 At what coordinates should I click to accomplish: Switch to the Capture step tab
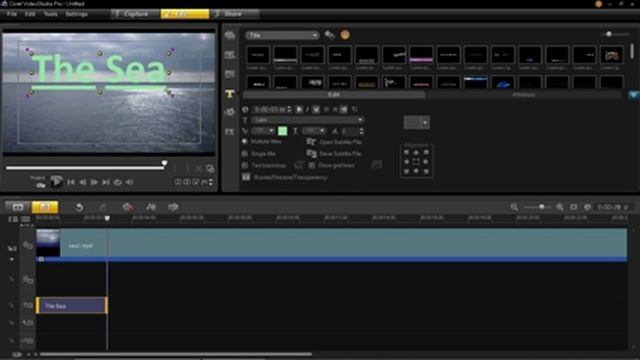(x=136, y=14)
